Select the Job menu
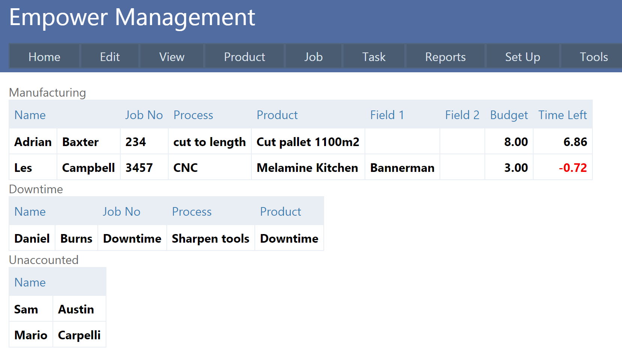Image resolution: width=622 pixels, height=364 pixels. coord(313,57)
